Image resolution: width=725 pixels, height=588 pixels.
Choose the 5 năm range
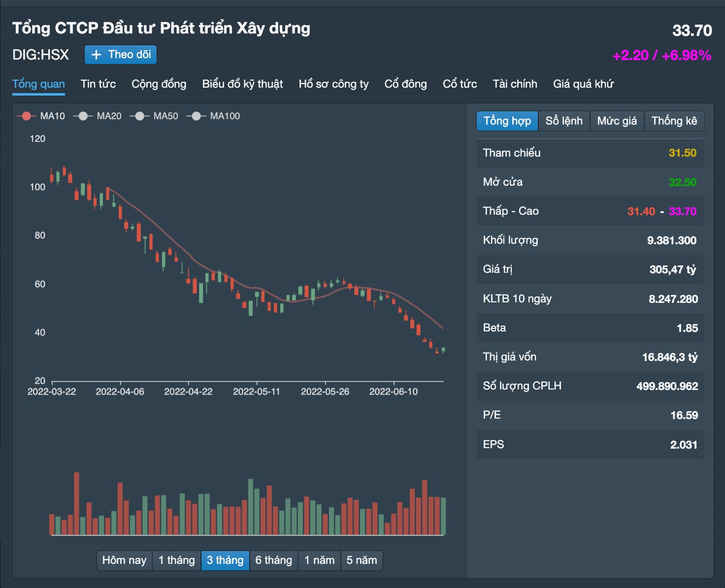coord(362,560)
